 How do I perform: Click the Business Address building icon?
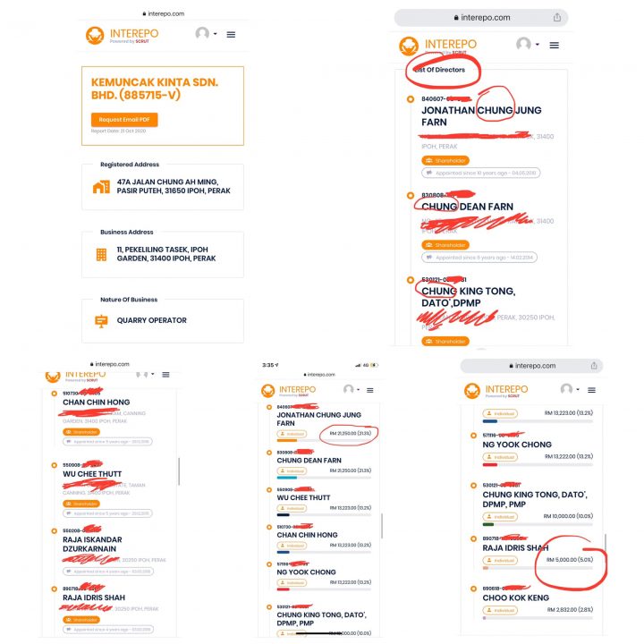coord(101,254)
